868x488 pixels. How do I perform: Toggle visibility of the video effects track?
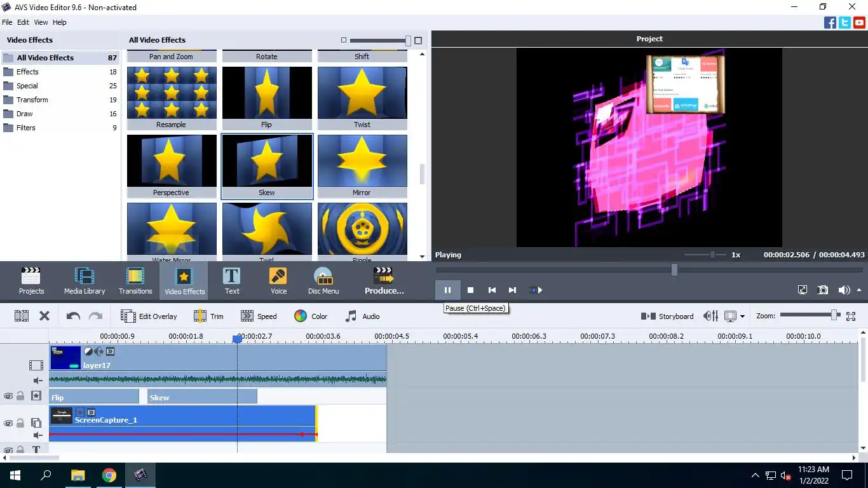pos(8,396)
